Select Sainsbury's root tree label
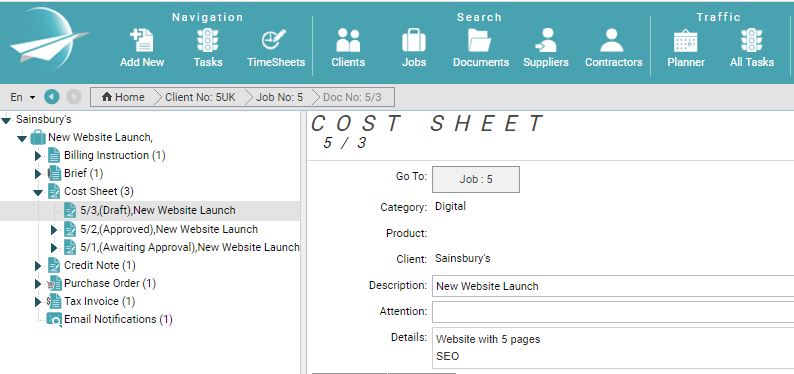Viewport: 794px width, 374px height. 44,119
